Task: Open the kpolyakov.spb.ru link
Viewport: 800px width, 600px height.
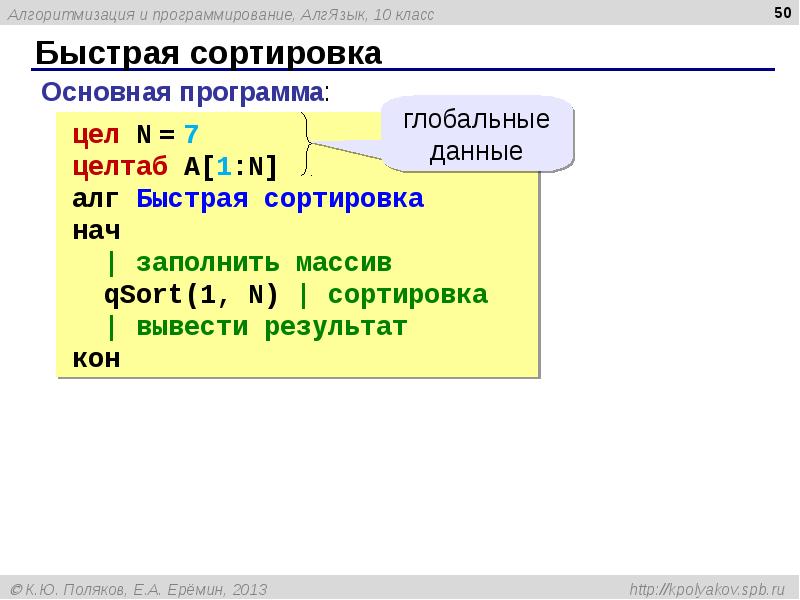Action: pyautogui.click(x=707, y=589)
